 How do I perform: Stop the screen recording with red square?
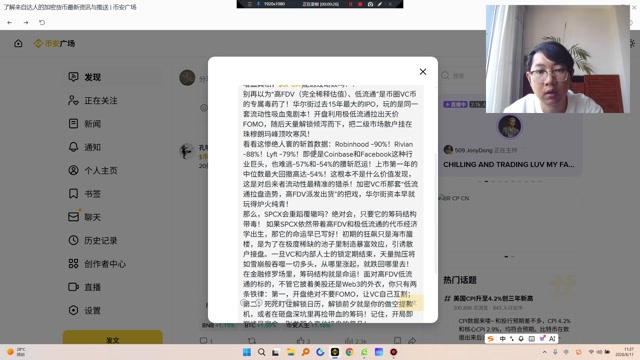(x=360, y=4)
